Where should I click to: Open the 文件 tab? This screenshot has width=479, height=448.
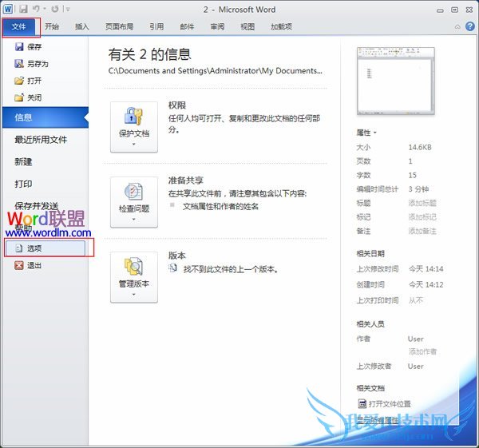pyautogui.click(x=19, y=27)
